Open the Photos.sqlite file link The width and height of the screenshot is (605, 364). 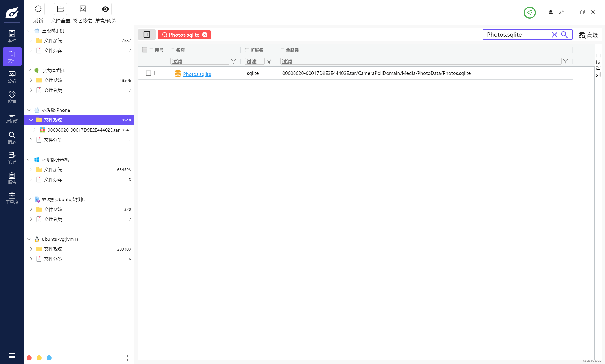click(x=197, y=74)
